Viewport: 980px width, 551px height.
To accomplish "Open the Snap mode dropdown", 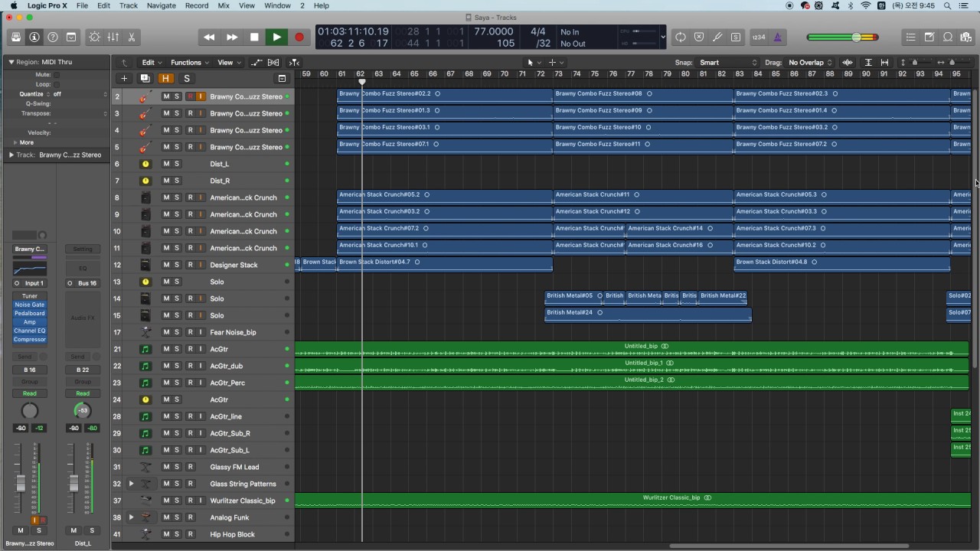I will coord(727,63).
